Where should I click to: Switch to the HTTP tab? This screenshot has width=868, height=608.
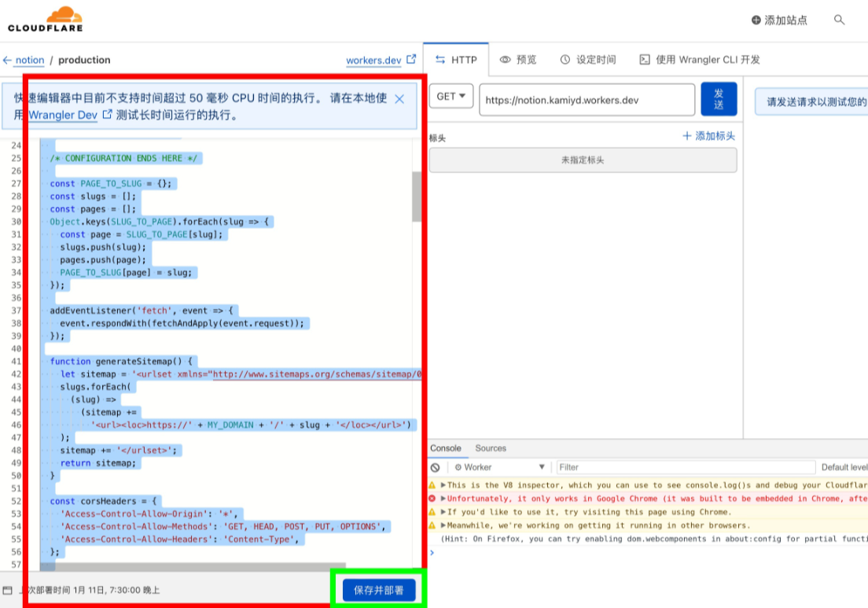[455, 60]
